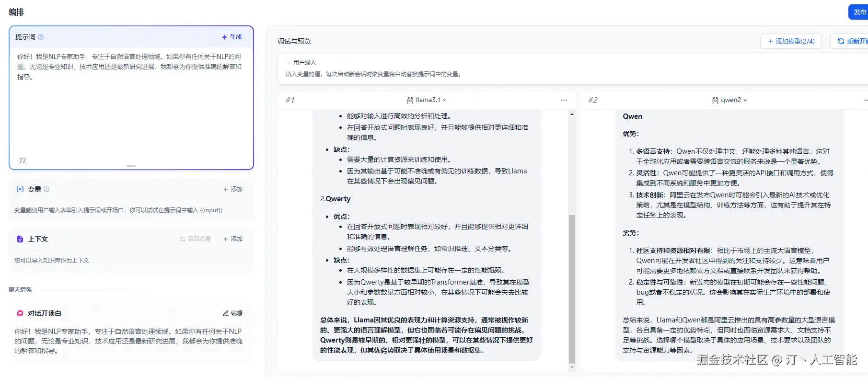Open 召回设置 retrieval settings
868x377 pixels.
coord(196,239)
